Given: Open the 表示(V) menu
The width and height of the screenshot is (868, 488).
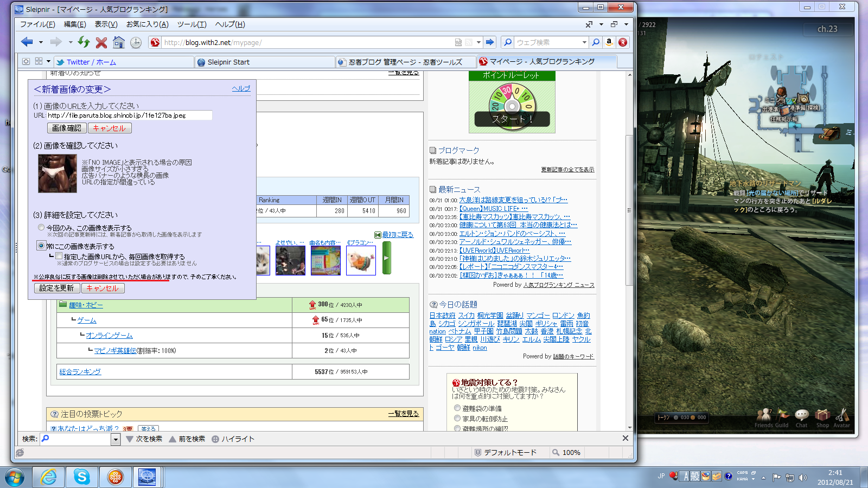Looking at the screenshot, I should click(x=106, y=24).
